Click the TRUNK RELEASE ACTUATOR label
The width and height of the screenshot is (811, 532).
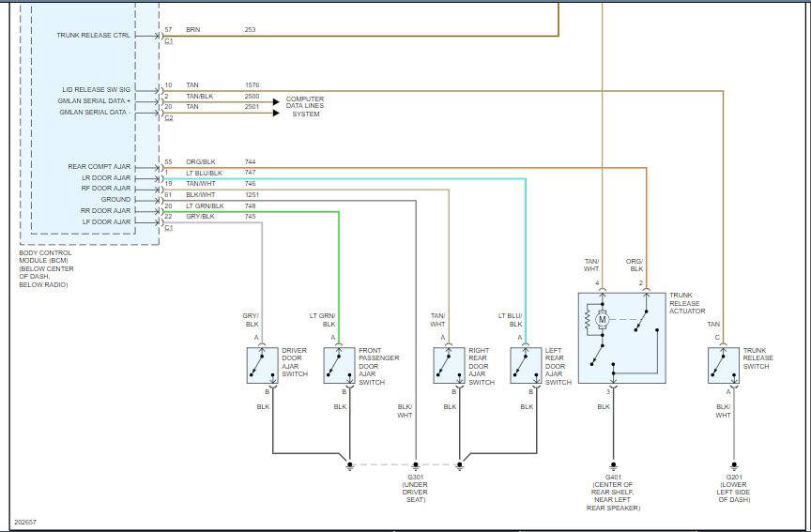pyautogui.click(x=687, y=303)
